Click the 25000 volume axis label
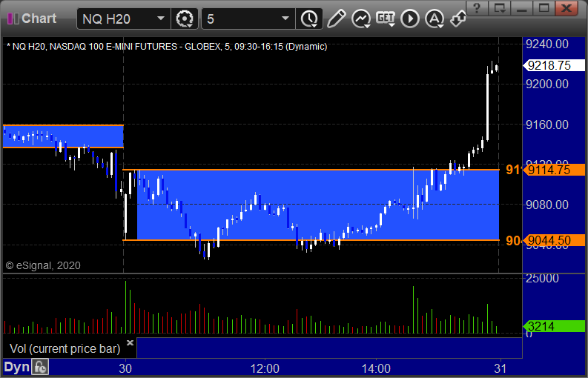Image resolution: width=588 pixels, height=378 pixels. (x=542, y=278)
